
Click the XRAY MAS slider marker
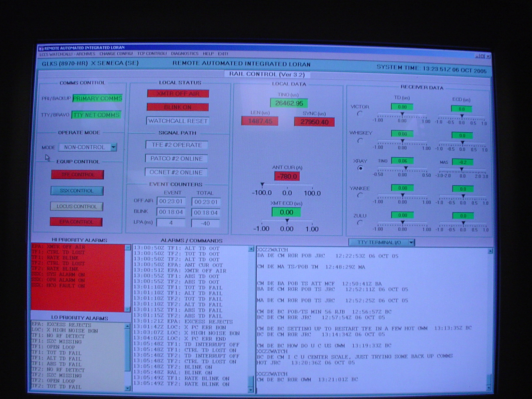click(x=462, y=169)
